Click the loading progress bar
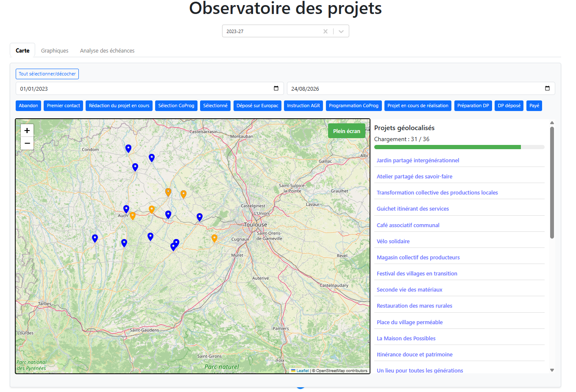 click(x=459, y=147)
